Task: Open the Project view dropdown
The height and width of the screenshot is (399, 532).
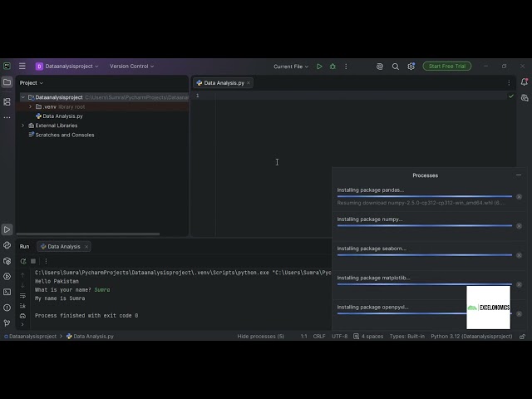Action: pos(32,83)
